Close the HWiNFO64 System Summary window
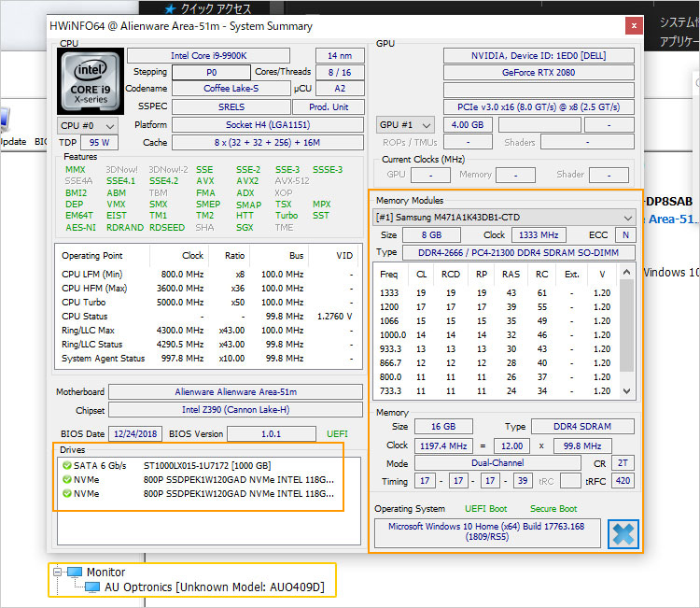The height and width of the screenshot is (608, 700). point(634,26)
